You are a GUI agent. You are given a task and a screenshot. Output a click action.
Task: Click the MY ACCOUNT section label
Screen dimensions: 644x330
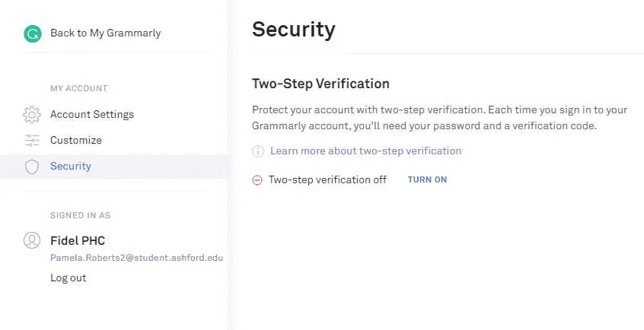pyautogui.click(x=79, y=88)
